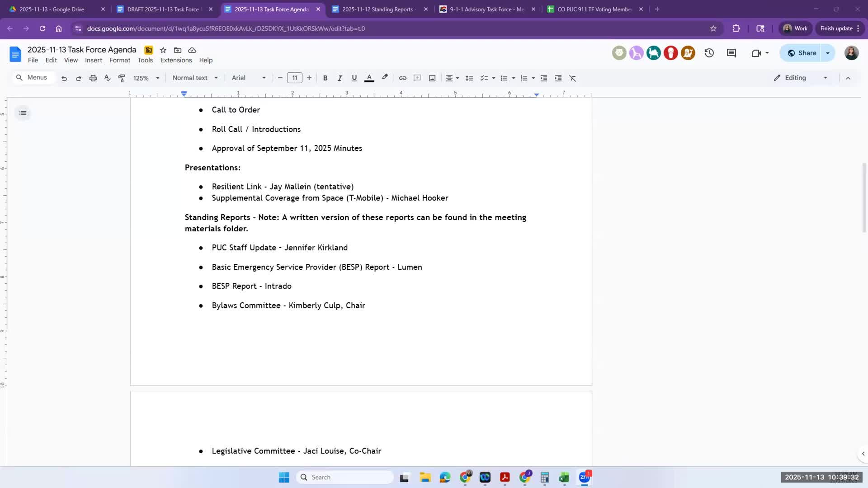868x488 pixels.
Task: Open the comments panel icon
Action: pos(731,53)
